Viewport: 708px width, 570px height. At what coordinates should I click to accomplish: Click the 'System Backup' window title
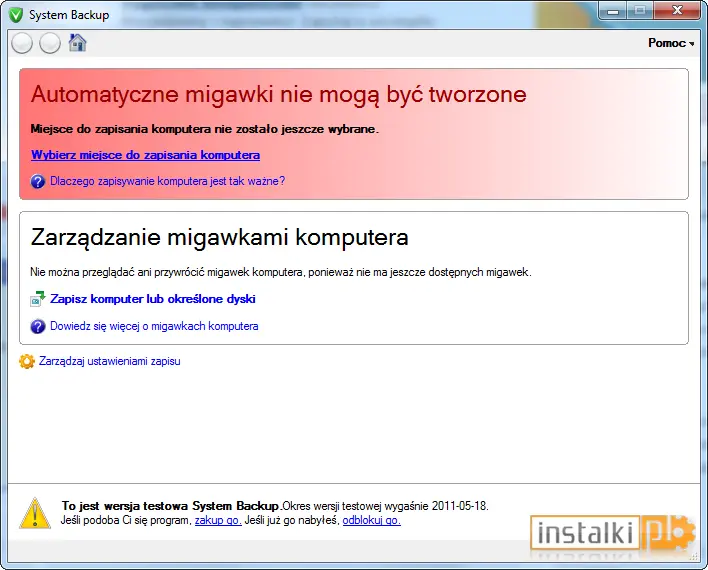pos(69,15)
